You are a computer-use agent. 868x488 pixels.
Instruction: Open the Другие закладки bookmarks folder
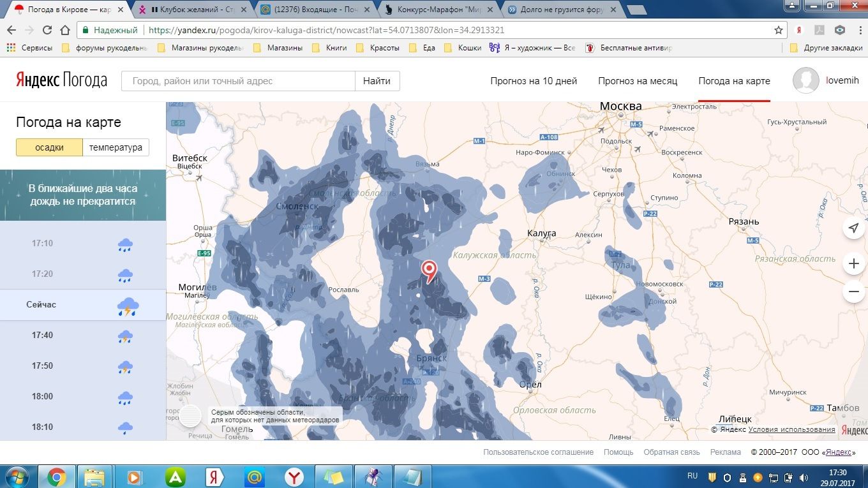point(827,48)
